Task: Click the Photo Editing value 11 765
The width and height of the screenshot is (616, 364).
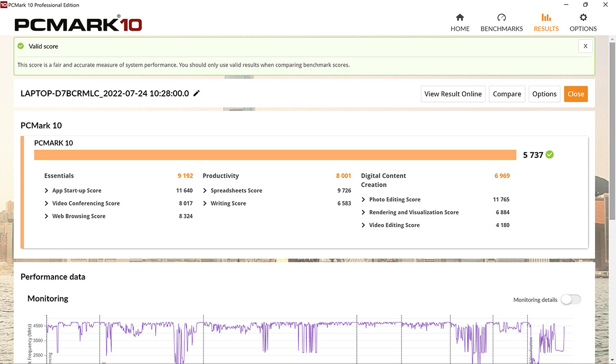Action: 501,199
